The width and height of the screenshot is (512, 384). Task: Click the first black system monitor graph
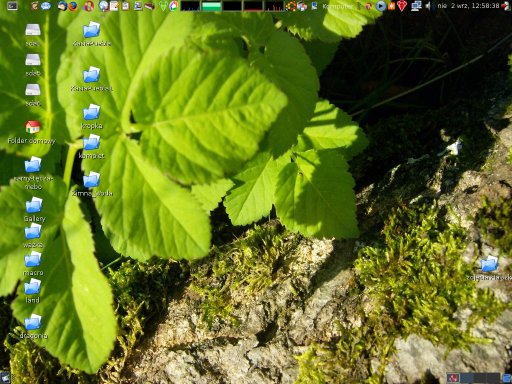pos(190,6)
